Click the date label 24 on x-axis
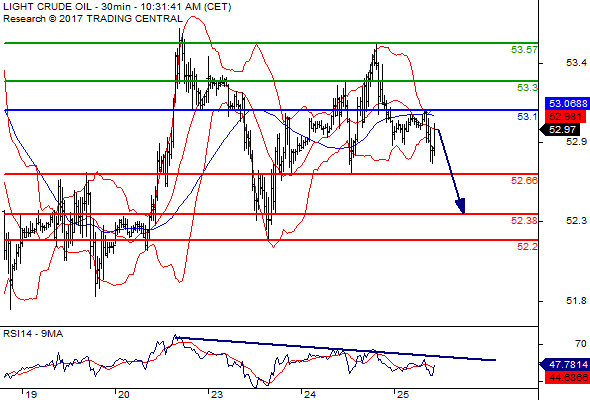 click(x=310, y=395)
